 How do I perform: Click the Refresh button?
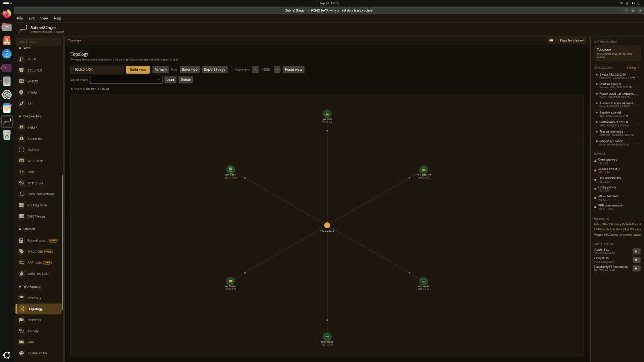click(160, 70)
